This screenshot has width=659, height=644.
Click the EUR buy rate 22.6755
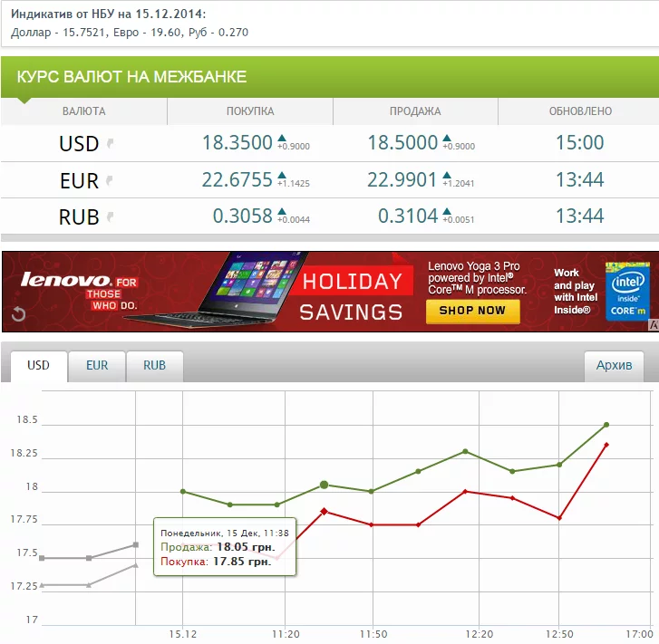[237, 180]
